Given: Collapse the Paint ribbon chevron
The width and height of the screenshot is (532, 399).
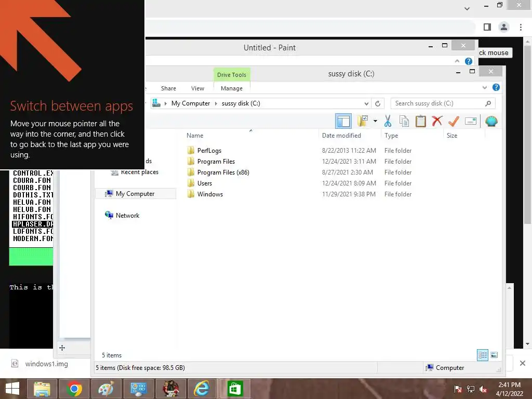Looking at the screenshot, I should coord(457,61).
